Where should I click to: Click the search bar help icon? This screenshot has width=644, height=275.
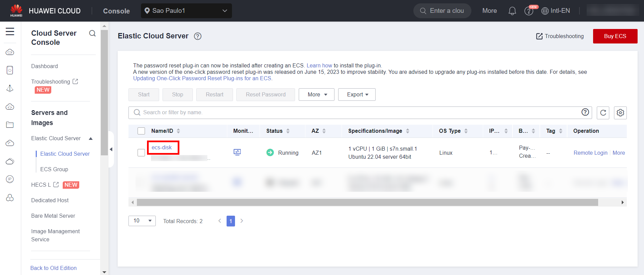(x=585, y=112)
